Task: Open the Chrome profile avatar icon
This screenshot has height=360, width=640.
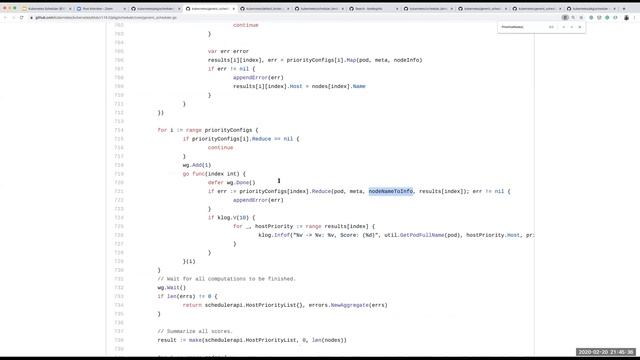Action: coord(627,18)
